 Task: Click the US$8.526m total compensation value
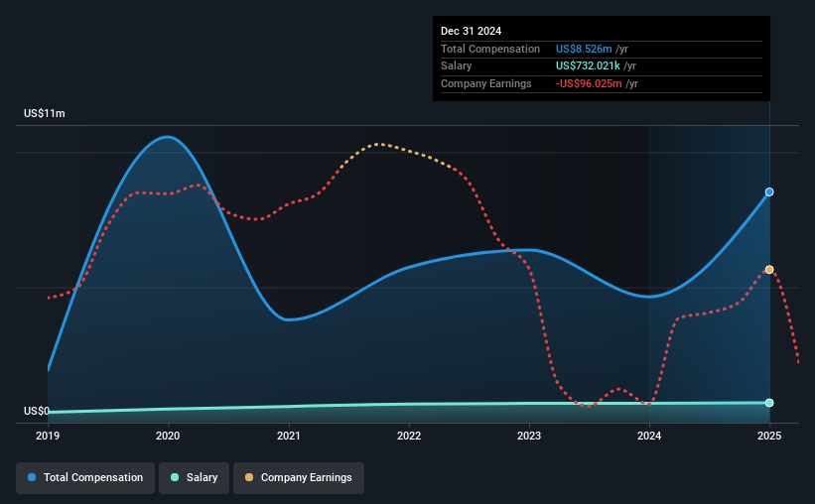(x=584, y=49)
